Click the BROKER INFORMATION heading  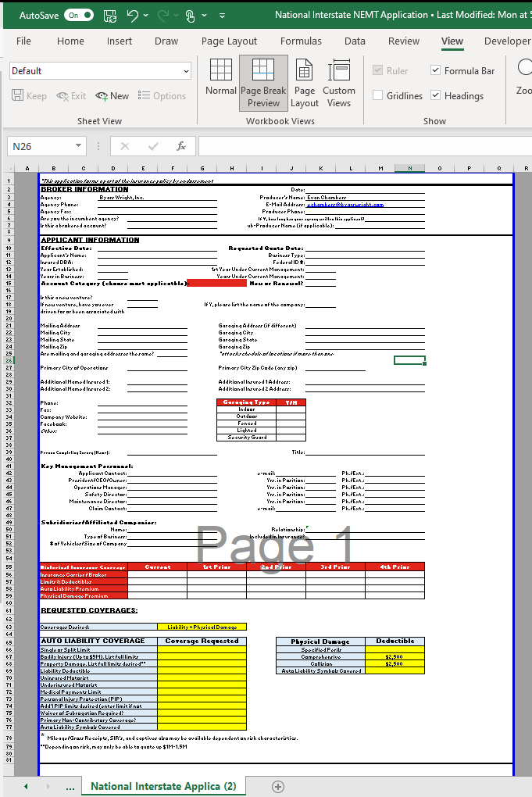click(85, 189)
